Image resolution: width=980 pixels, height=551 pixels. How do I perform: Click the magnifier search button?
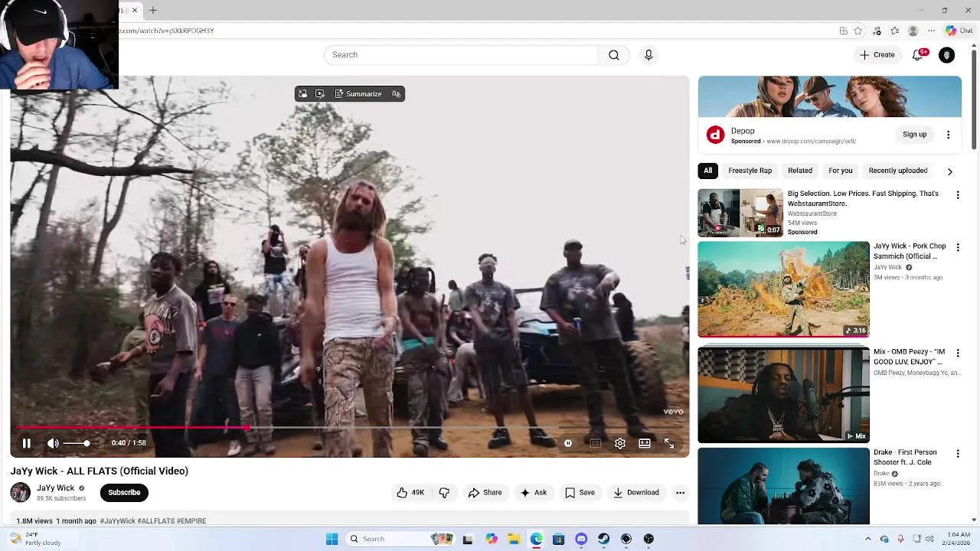pyautogui.click(x=614, y=55)
